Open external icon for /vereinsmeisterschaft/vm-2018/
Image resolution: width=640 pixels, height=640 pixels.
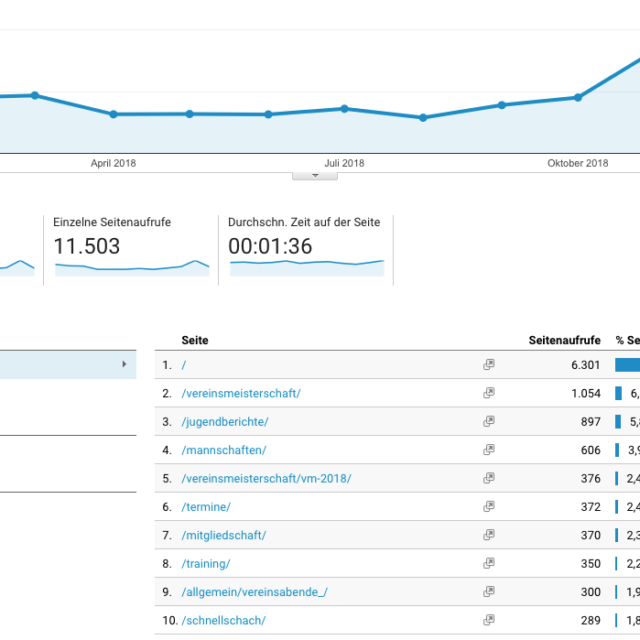(x=488, y=478)
